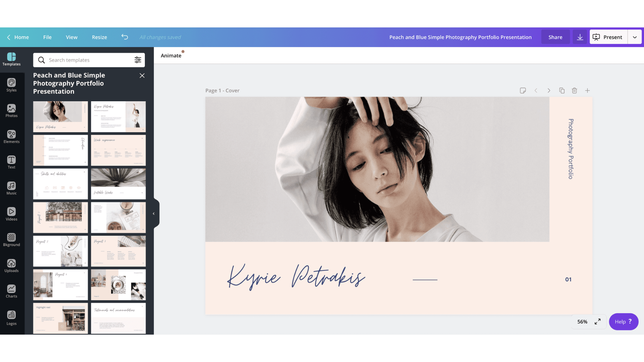Collapse the templates side panel
Viewport: 644px width, 362px height.
pos(154,214)
